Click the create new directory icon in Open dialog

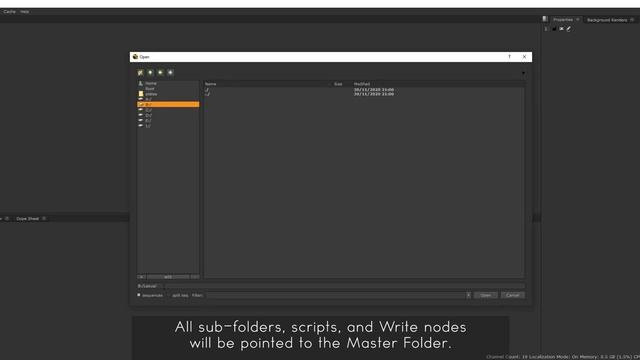coord(140,73)
